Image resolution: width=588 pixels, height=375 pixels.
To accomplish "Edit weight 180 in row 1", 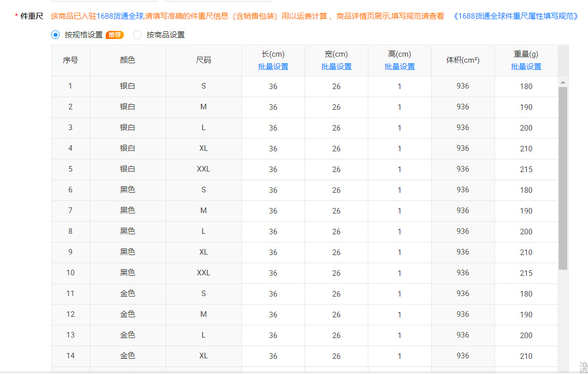I will (x=526, y=87).
